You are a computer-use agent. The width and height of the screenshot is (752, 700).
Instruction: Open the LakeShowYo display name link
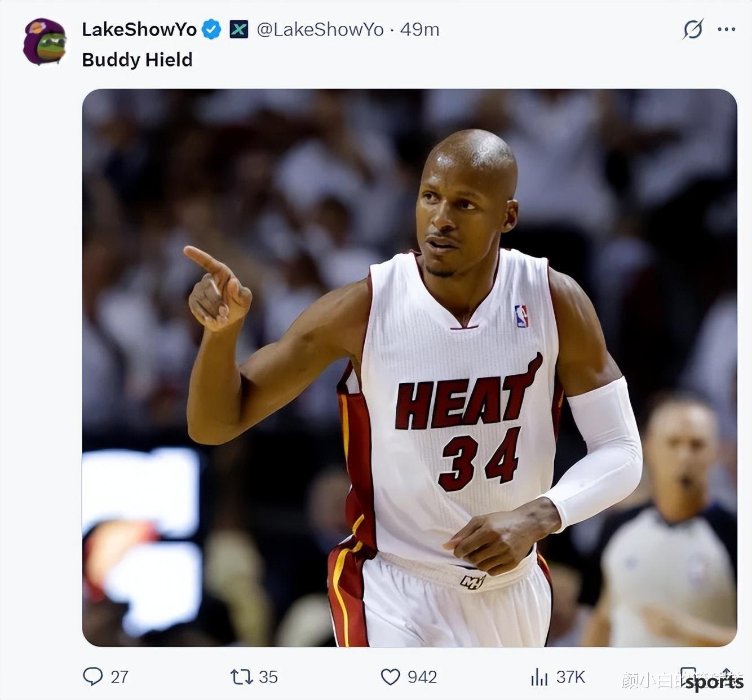pyautogui.click(x=139, y=29)
